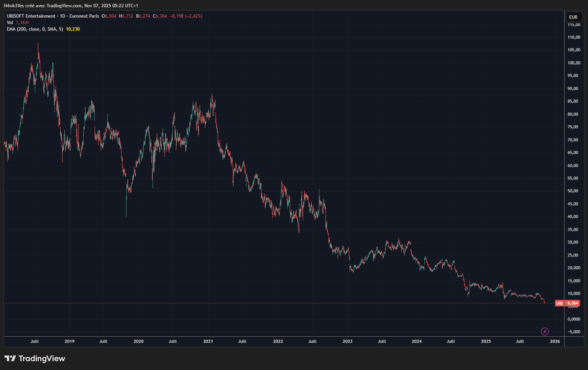Click the low price value B6,274
Screen dimensions: 588x370
pyautogui.click(x=144, y=16)
